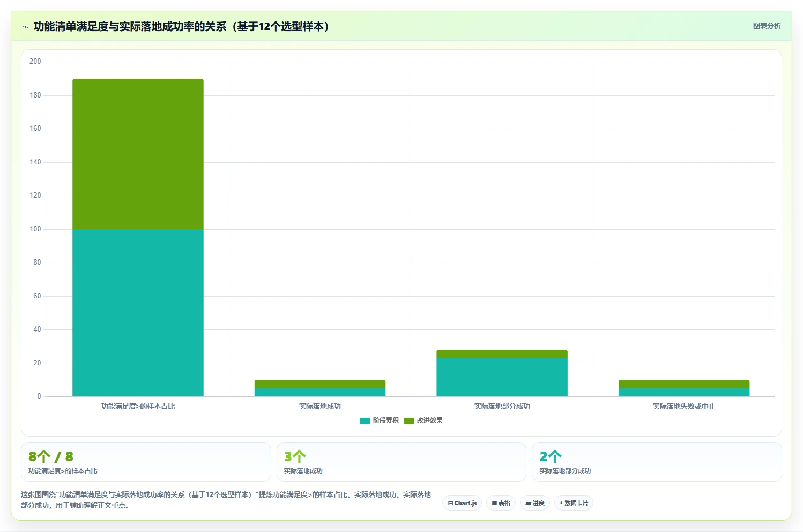The width and height of the screenshot is (803, 532).
Task: Click the teal bar segment for 实际落地部分成功
Action: 502,377
